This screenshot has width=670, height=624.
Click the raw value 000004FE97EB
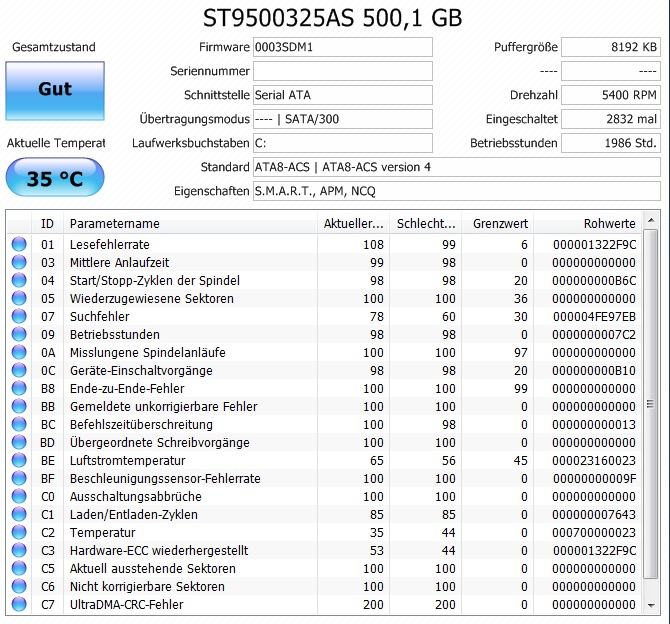tap(594, 316)
